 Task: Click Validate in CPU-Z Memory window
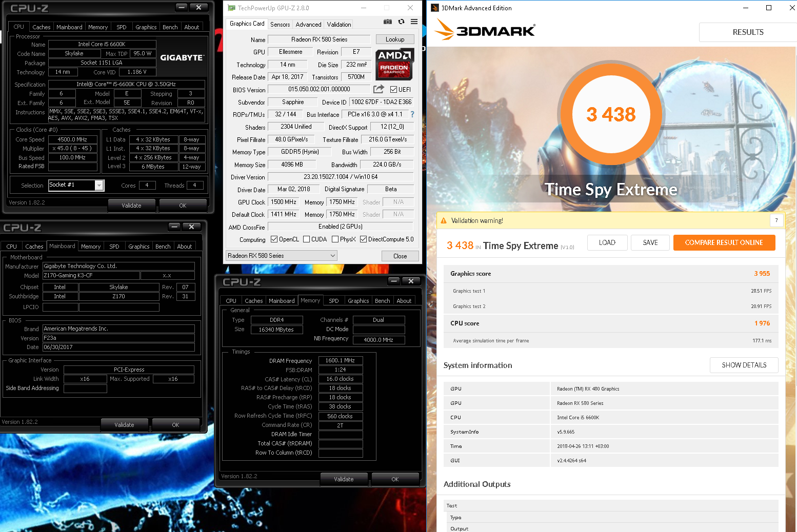pos(344,479)
